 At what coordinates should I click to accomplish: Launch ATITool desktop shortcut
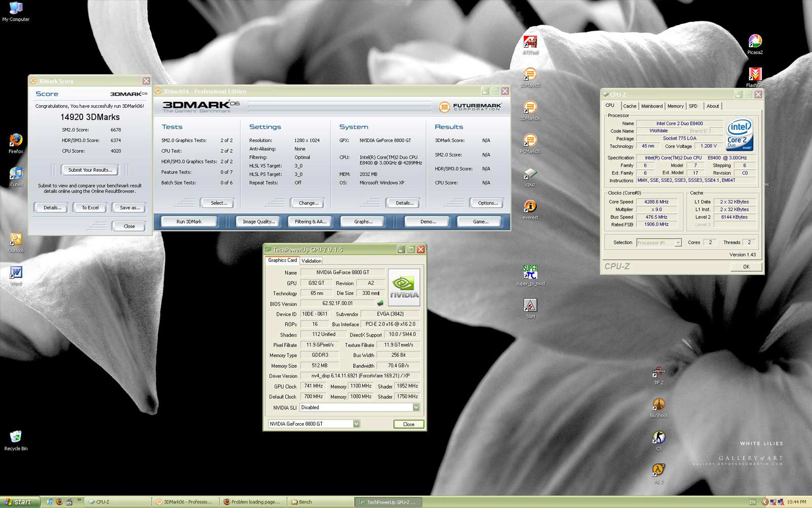tap(530, 45)
